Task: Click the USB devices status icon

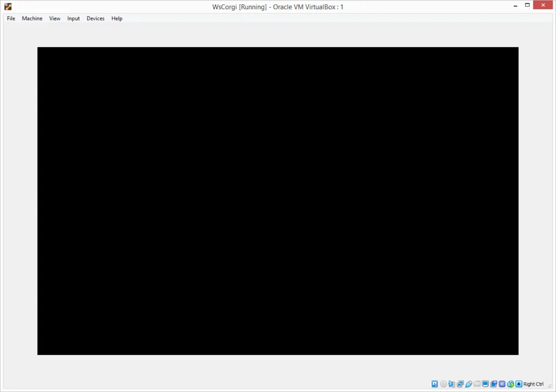Action: point(469,384)
